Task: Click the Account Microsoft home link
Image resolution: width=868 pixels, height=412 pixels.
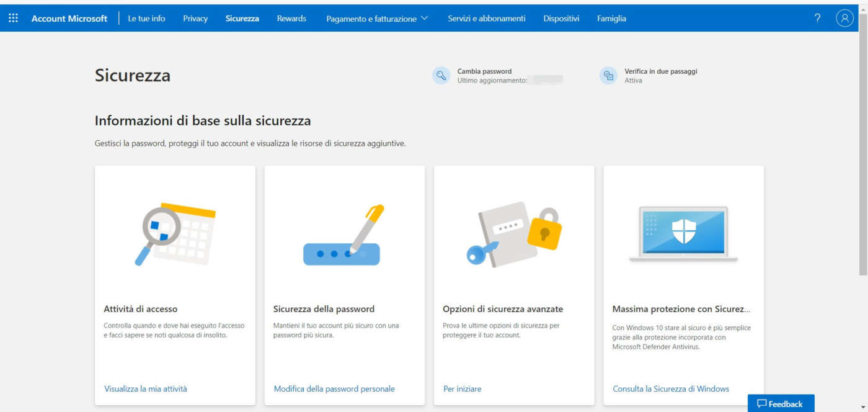Action: (69, 19)
